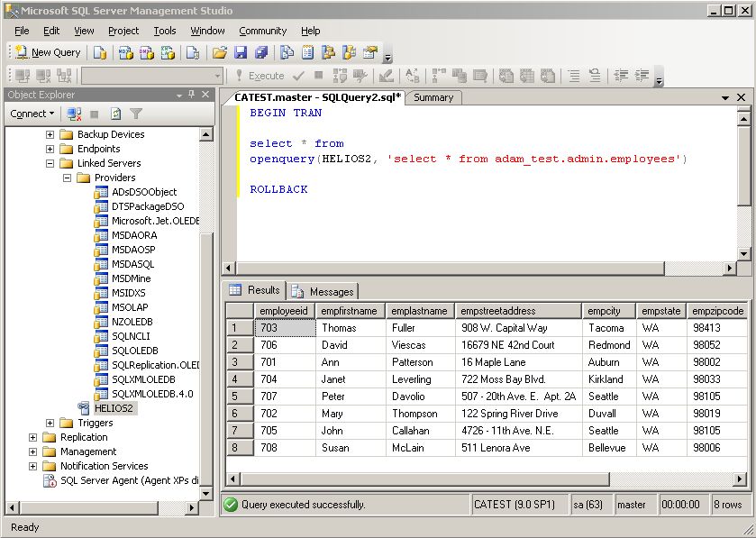Open the Template Explorer toolbar icon
The width and height of the screenshot is (756, 538).
click(349, 52)
